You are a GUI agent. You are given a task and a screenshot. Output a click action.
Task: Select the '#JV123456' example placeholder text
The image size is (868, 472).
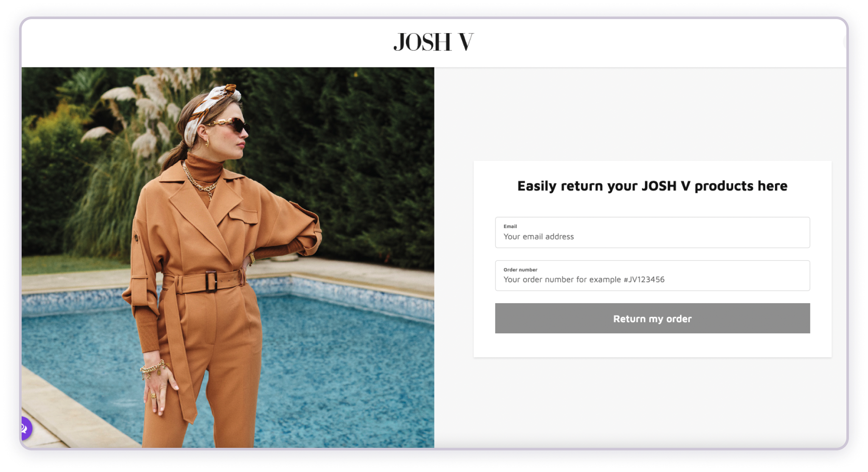point(644,279)
